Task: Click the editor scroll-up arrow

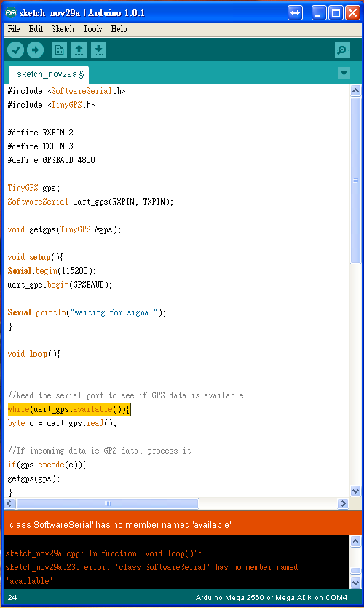Action: tap(355, 91)
